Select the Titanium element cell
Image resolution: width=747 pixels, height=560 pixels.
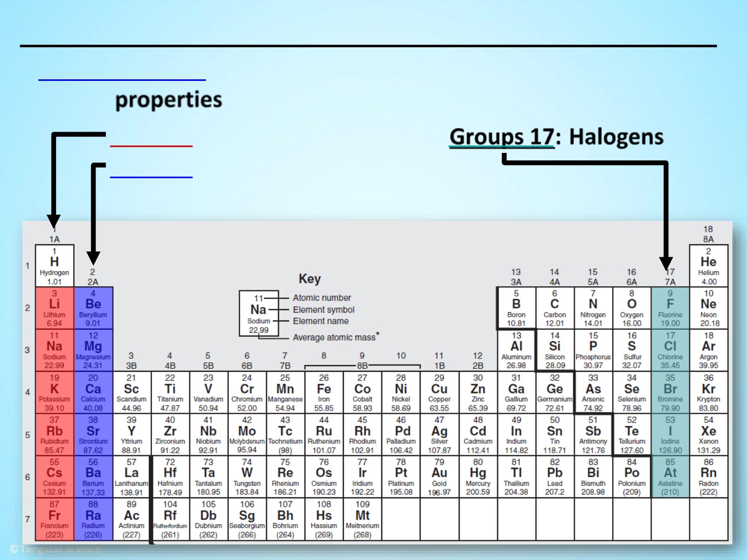170,393
